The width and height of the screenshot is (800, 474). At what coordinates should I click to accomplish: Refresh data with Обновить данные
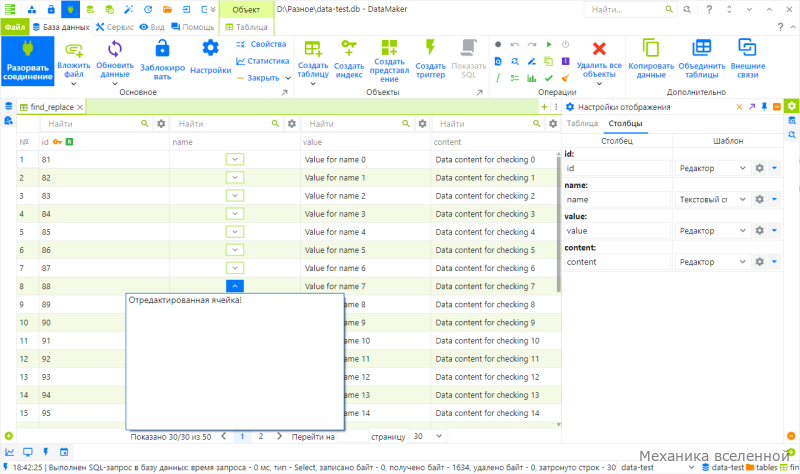(115, 60)
